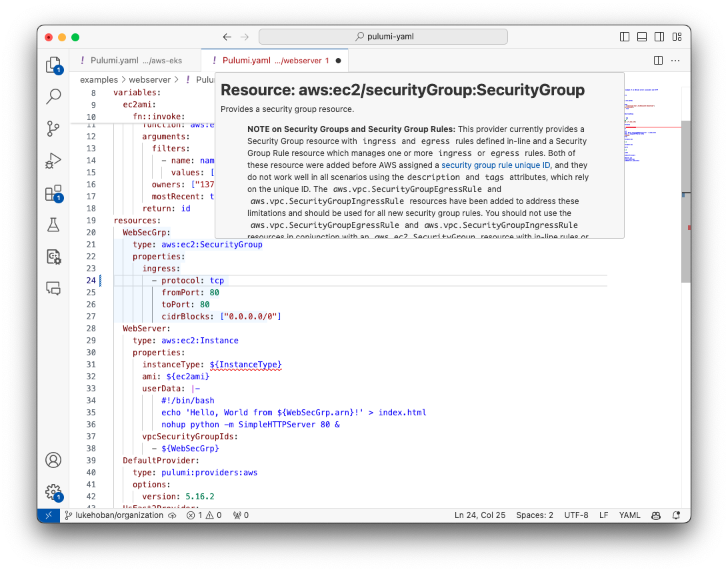Viewport: 728px width, 572px height.
Task: Click the minimap code overview
Action: (x=652, y=125)
